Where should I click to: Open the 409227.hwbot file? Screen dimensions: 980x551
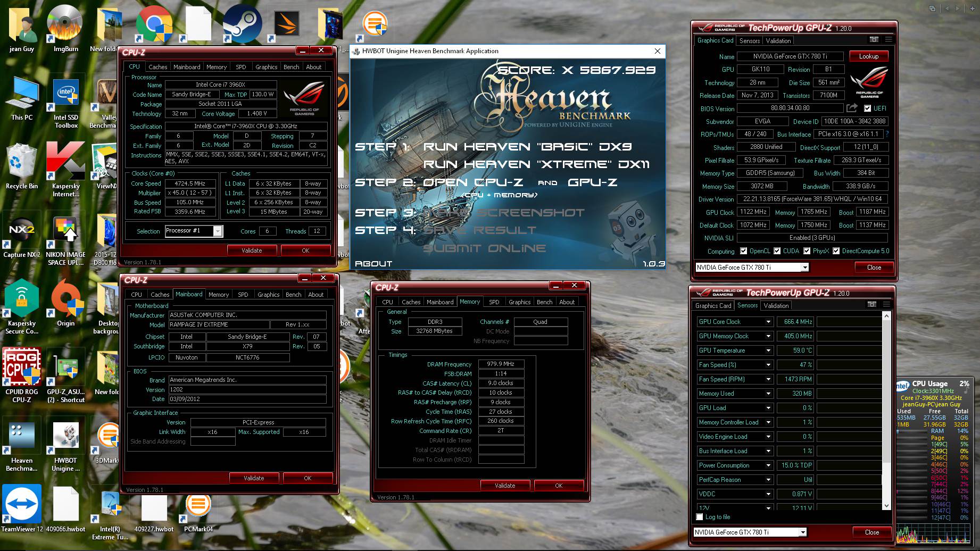tap(154, 511)
